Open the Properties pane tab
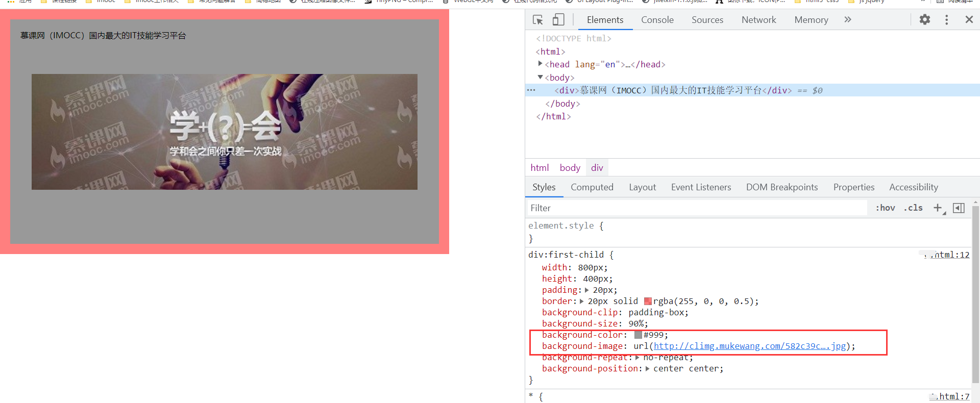Viewport: 980px width, 403px height. 853,187
